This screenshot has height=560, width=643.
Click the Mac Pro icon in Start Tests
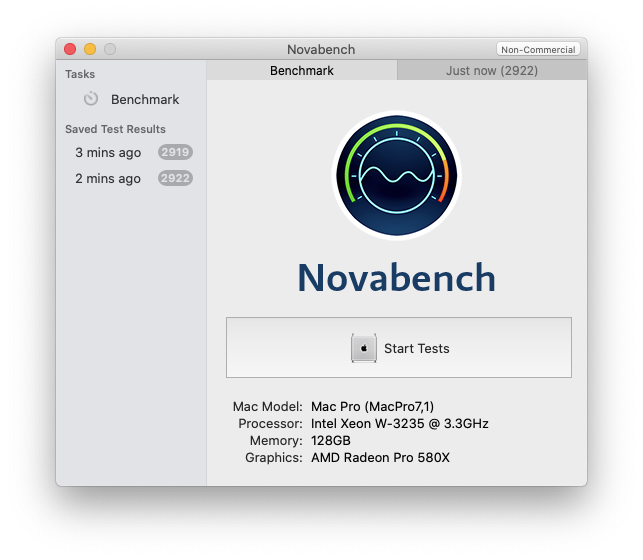(x=364, y=348)
